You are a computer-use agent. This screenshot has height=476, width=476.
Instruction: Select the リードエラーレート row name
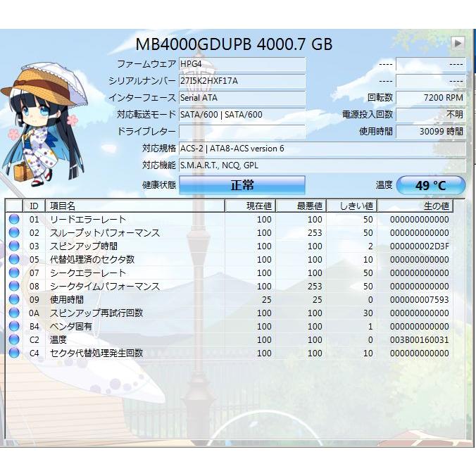tap(88, 219)
